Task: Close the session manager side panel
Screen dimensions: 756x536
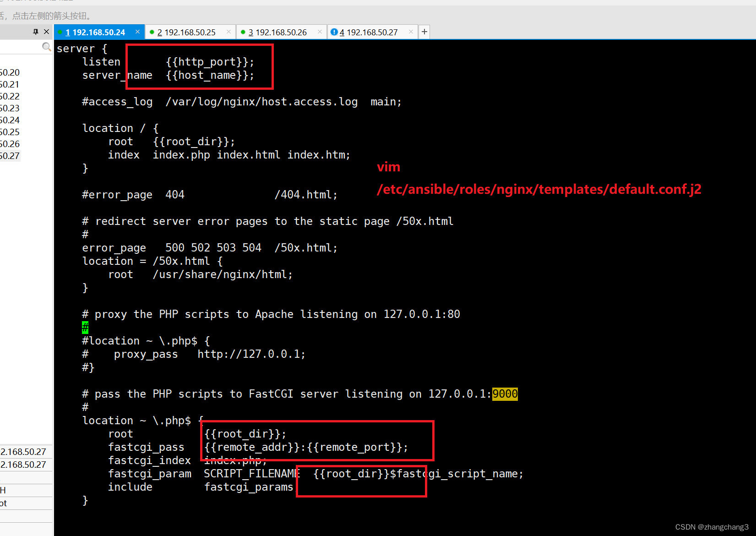Action: [46, 32]
